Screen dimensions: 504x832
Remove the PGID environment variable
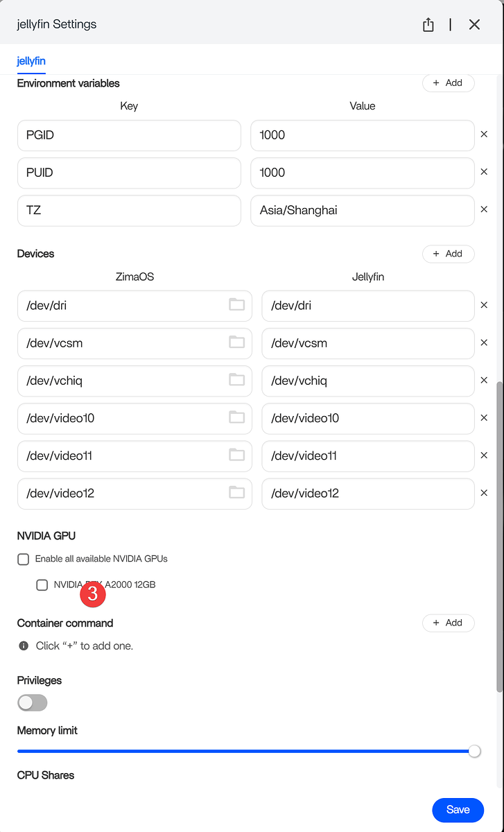click(x=484, y=135)
